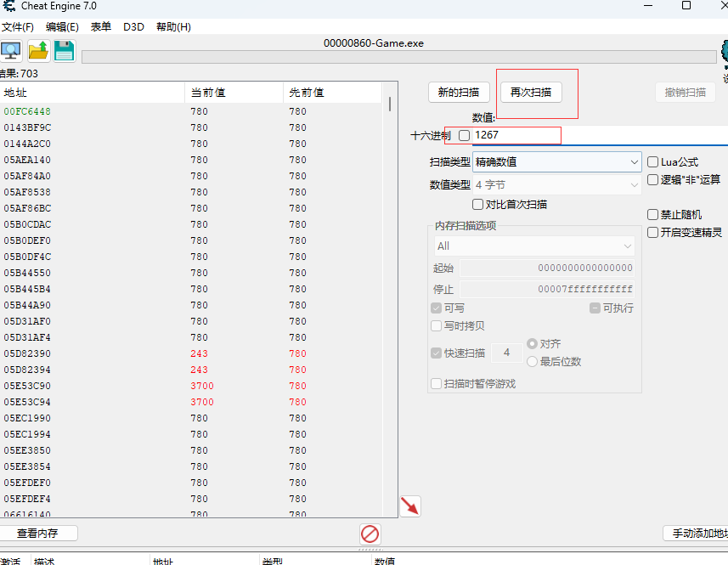Open the 编辑(E) menu
728x565 pixels.
tap(62, 27)
